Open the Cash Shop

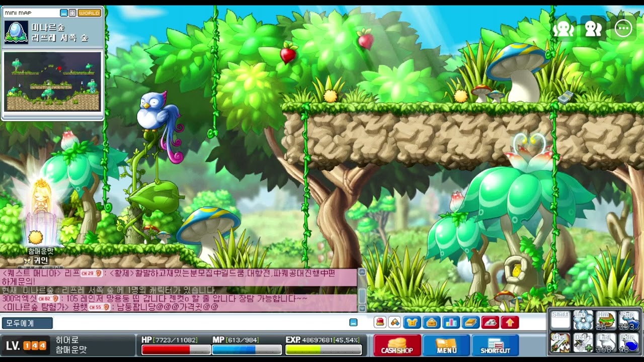[397, 345]
